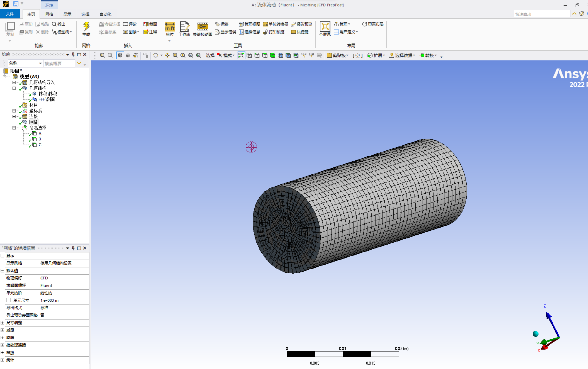
Task: Open the 剪贴板 clipboard dropdown
Action: [x=338, y=56]
